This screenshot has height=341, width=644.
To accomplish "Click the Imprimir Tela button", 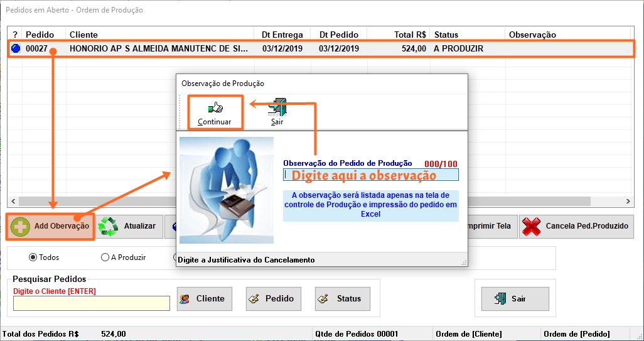I will pos(490,226).
